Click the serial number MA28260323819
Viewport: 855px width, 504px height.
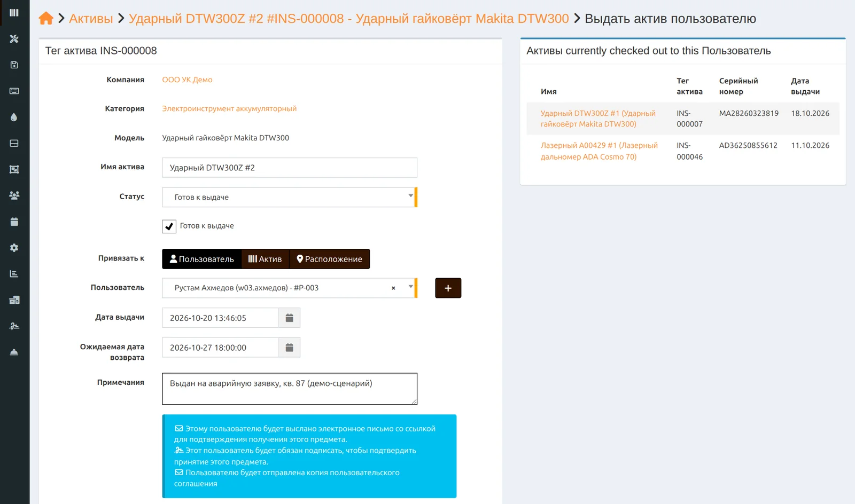pos(749,113)
